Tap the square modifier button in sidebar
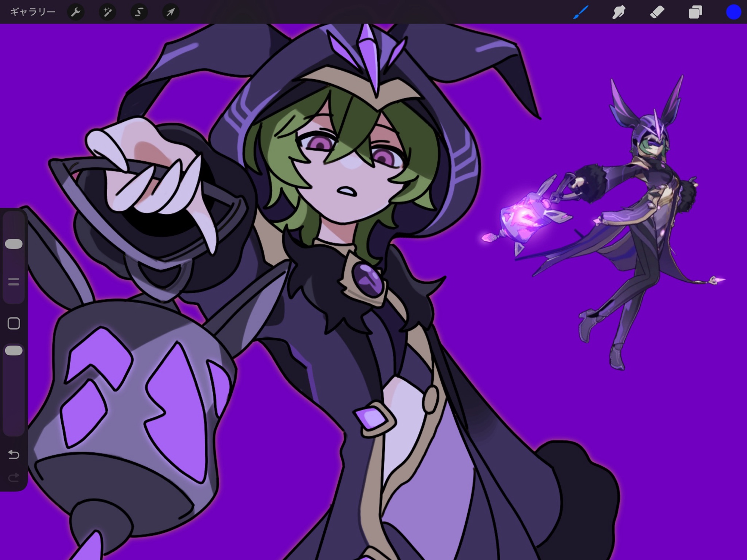Screen dimensions: 747x560 14,323
